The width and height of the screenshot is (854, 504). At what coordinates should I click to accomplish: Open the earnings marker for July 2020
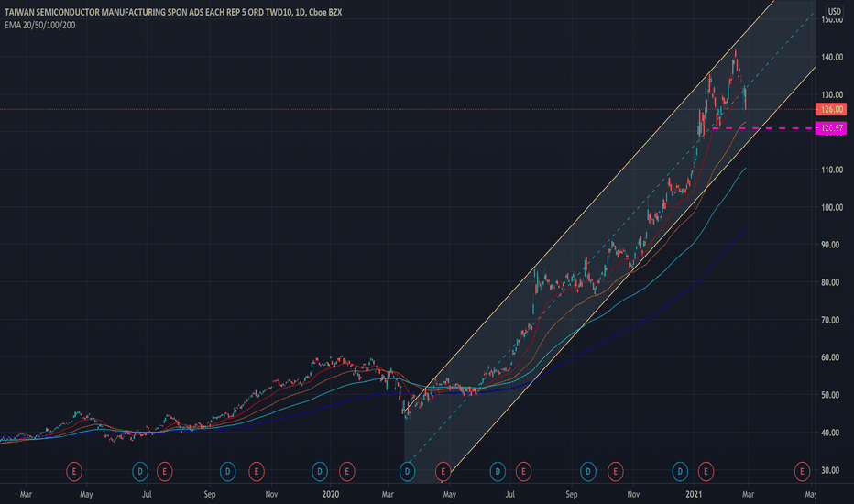(x=523, y=471)
